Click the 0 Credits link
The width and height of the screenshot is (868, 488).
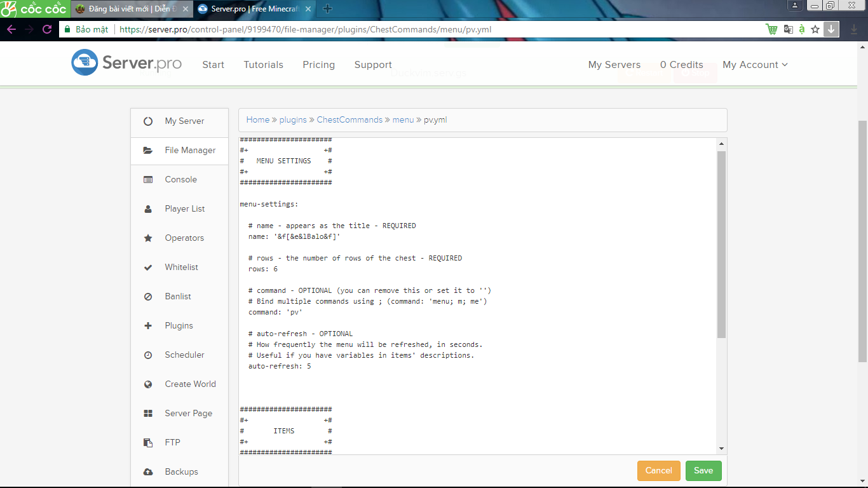(681, 65)
